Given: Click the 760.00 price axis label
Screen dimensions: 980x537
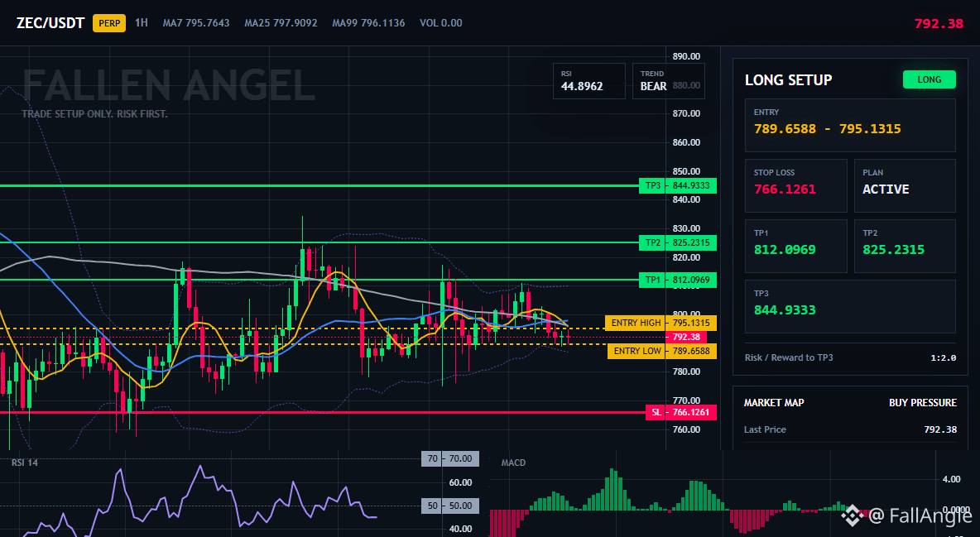Looking at the screenshot, I should [686, 429].
